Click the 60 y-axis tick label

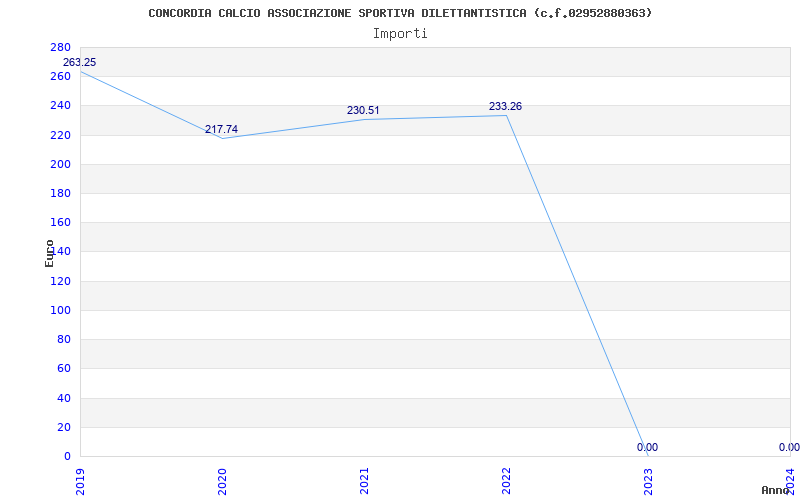pos(64,368)
